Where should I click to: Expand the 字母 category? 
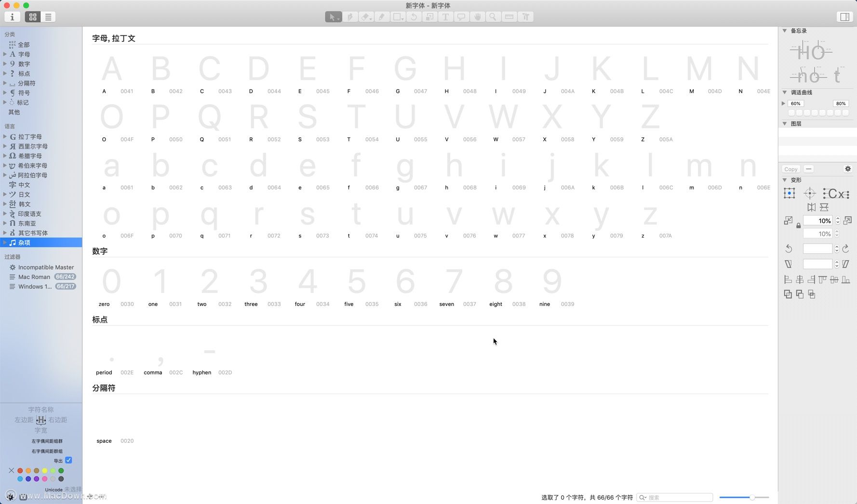(x=5, y=54)
